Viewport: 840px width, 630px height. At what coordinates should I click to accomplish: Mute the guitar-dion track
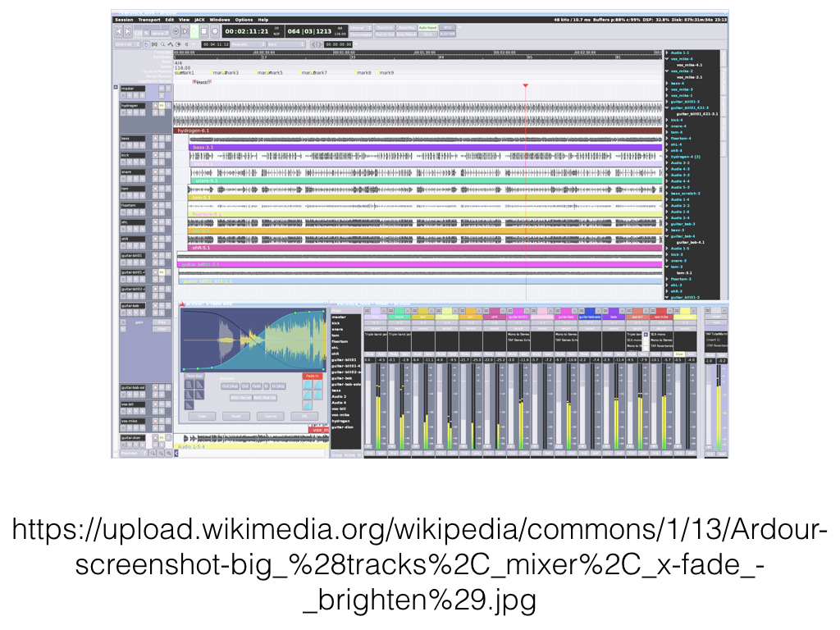point(162,438)
